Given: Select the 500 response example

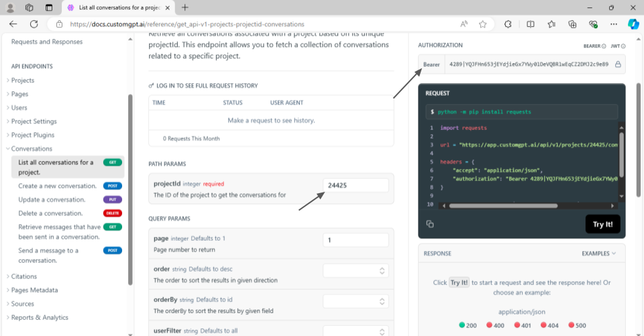Looking at the screenshot, I should coord(577,325).
